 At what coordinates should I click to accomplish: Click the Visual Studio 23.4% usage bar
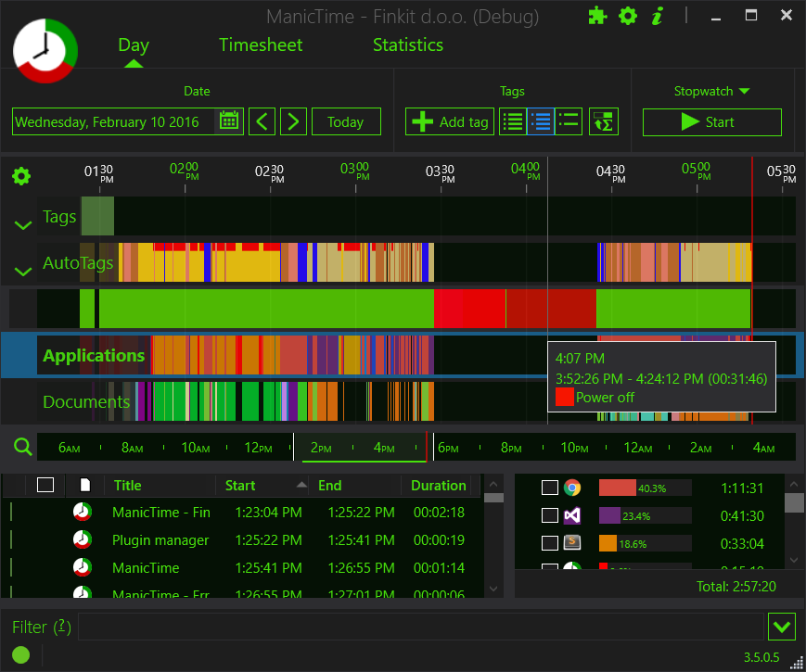(x=645, y=515)
